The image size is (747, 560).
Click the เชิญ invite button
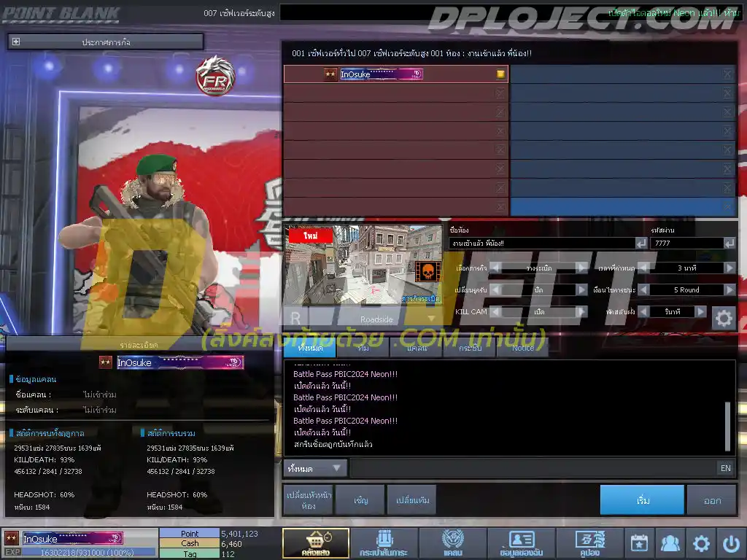(x=360, y=500)
